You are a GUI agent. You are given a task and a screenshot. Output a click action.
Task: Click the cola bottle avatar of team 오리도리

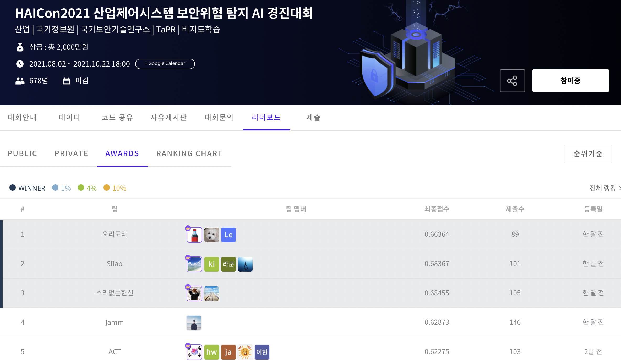pos(194,235)
